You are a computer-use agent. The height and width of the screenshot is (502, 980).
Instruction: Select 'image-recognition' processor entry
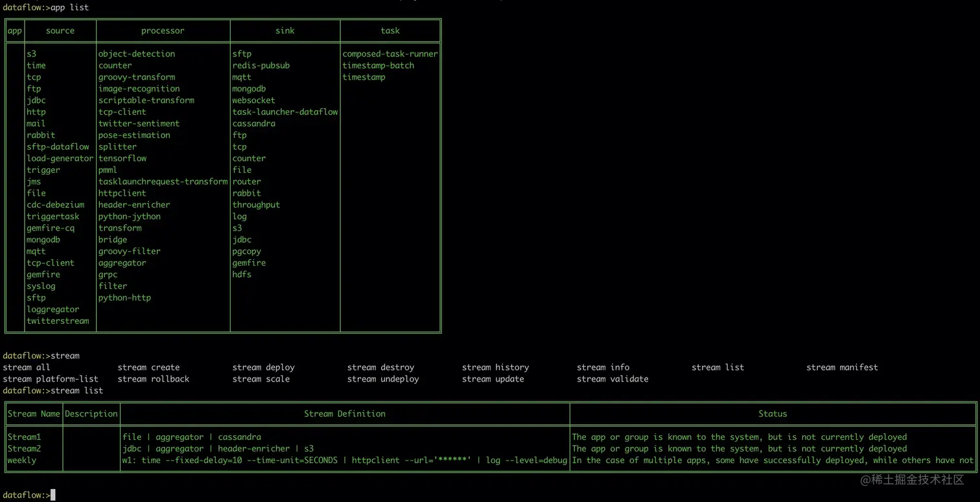point(139,89)
